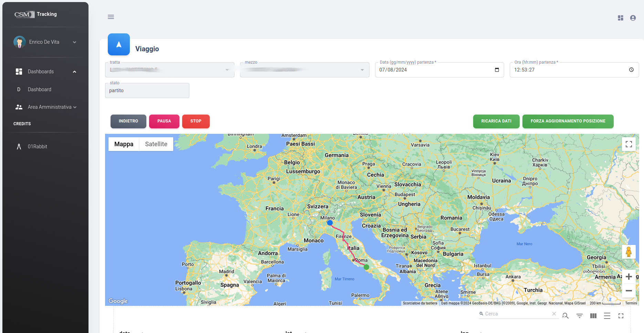Viewport: 644px width, 333px height.
Task: Click the Roma label on map
Action: pyautogui.click(x=361, y=260)
